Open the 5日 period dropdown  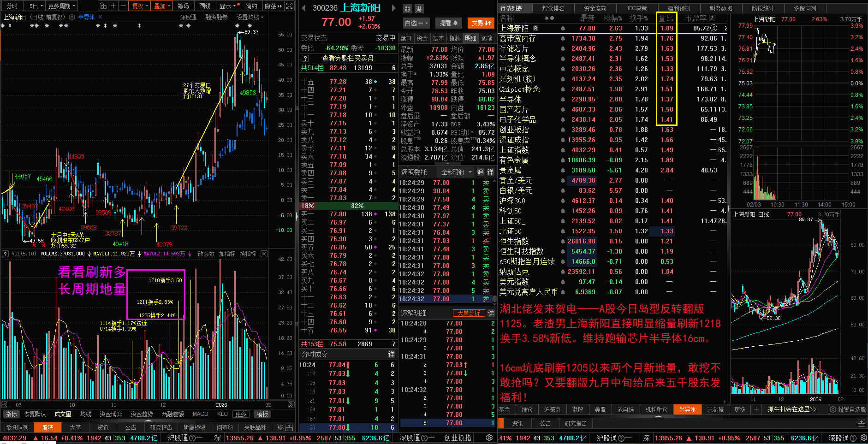coord(36,6)
